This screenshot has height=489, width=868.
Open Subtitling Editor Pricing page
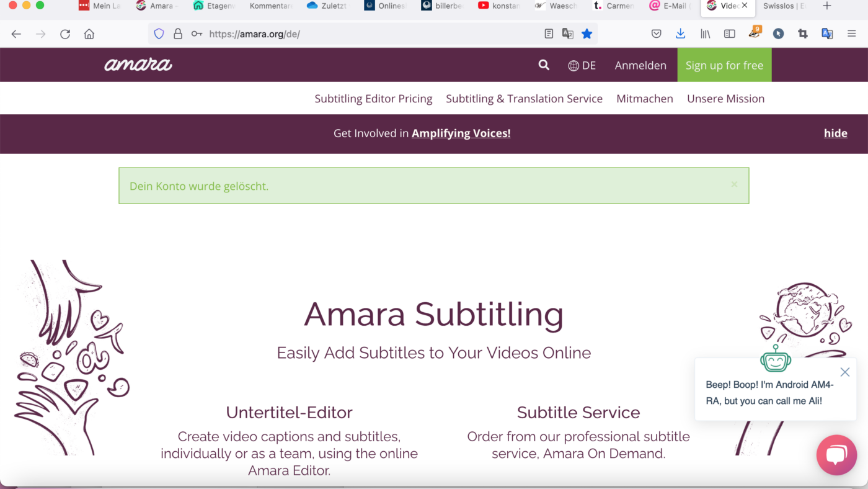tap(373, 99)
